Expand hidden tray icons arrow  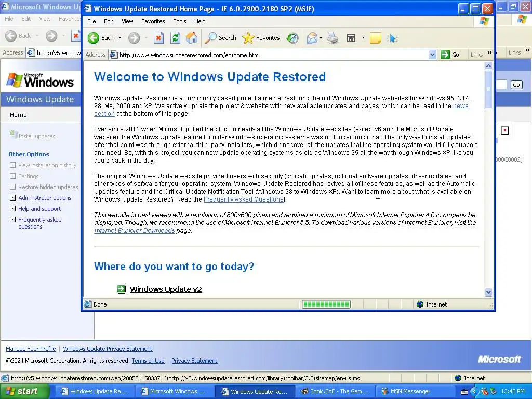(474, 392)
